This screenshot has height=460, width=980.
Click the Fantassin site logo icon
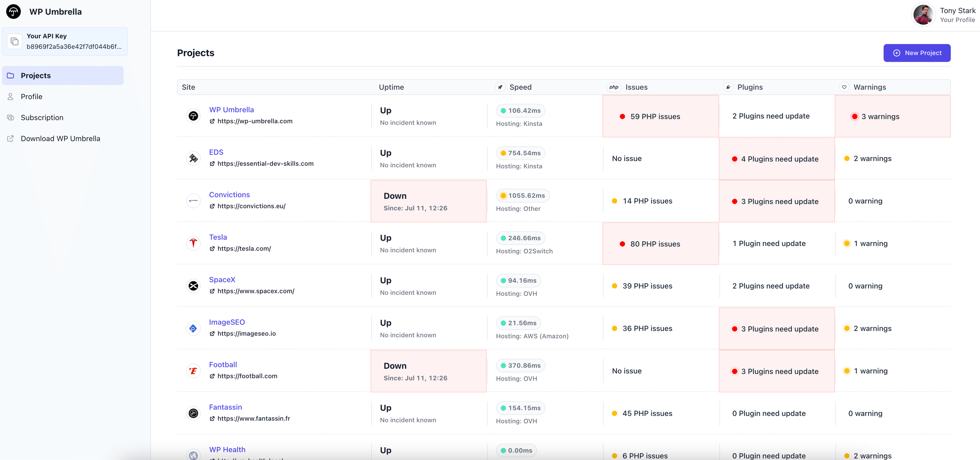click(193, 413)
